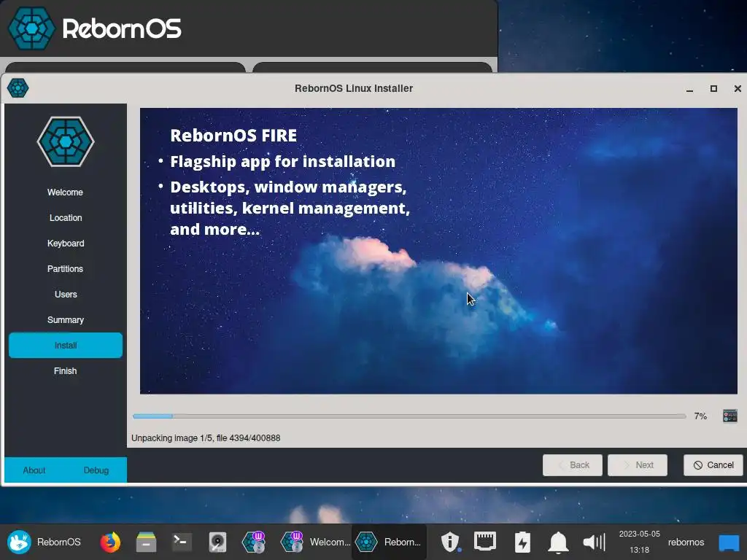Open the About page
The width and height of the screenshot is (747, 560).
[x=34, y=470]
